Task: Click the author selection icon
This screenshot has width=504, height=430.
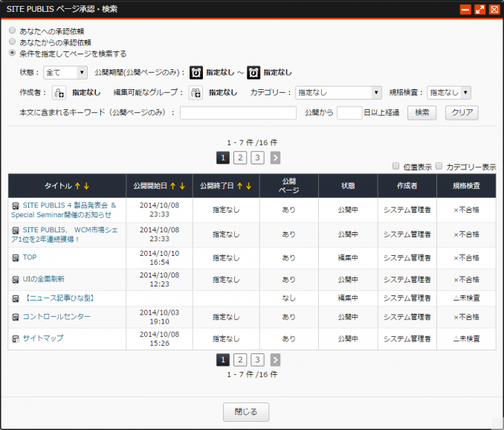Action: (x=59, y=93)
